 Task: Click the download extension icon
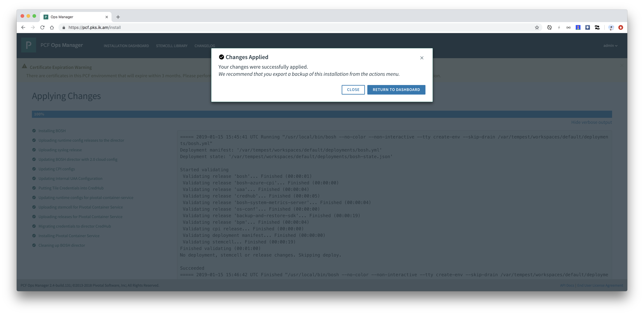point(588,28)
